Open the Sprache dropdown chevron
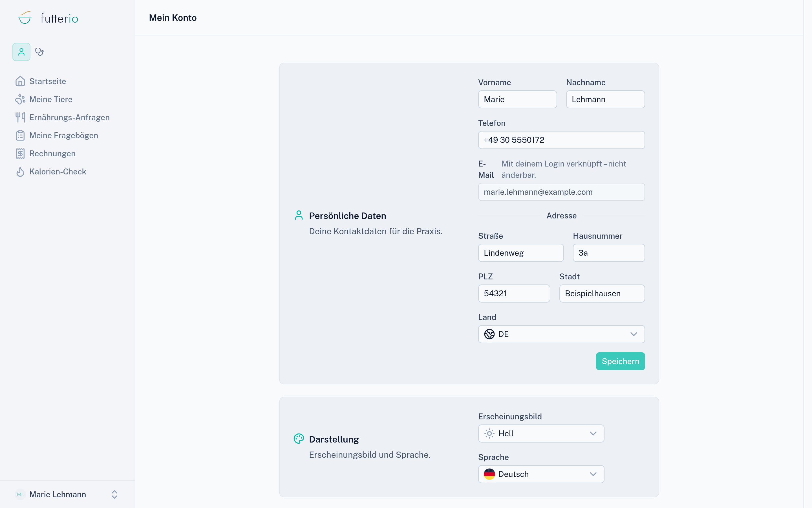Screen dimensions: 812x508 tap(593, 474)
